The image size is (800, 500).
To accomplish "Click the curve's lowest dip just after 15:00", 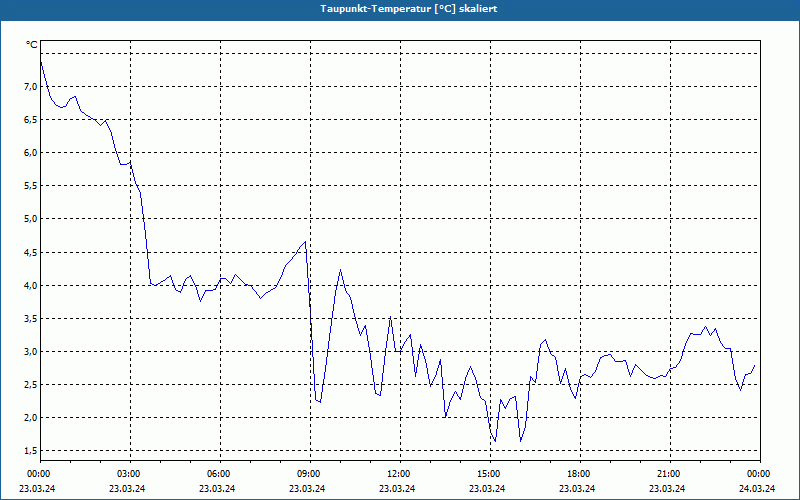I will (495, 441).
